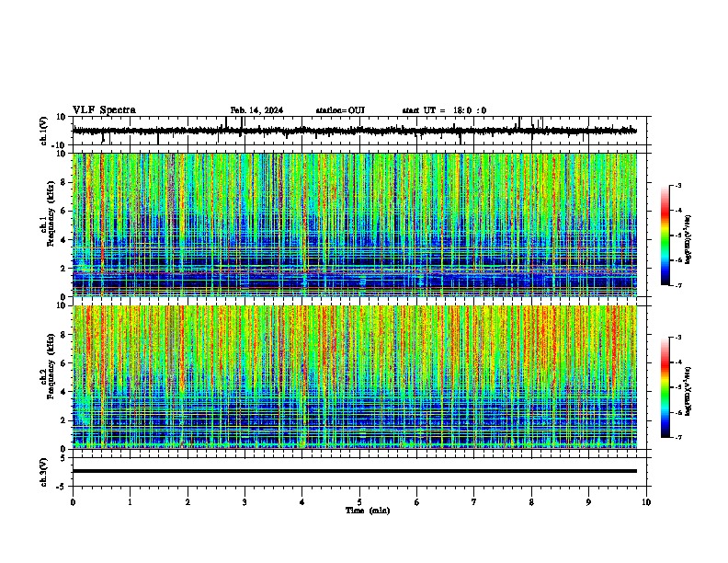Click the date 'Feb. 14, 2024'
This screenshot has width=728, height=563.
pyautogui.click(x=256, y=110)
